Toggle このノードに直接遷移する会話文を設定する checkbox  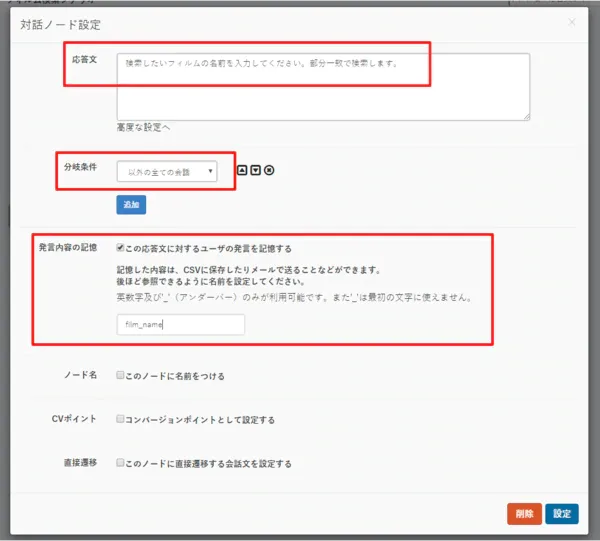(x=120, y=464)
